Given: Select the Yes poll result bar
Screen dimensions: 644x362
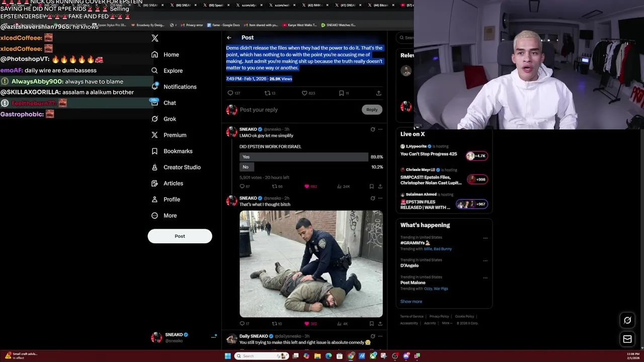Looking at the screenshot, I should coord(304,157).
